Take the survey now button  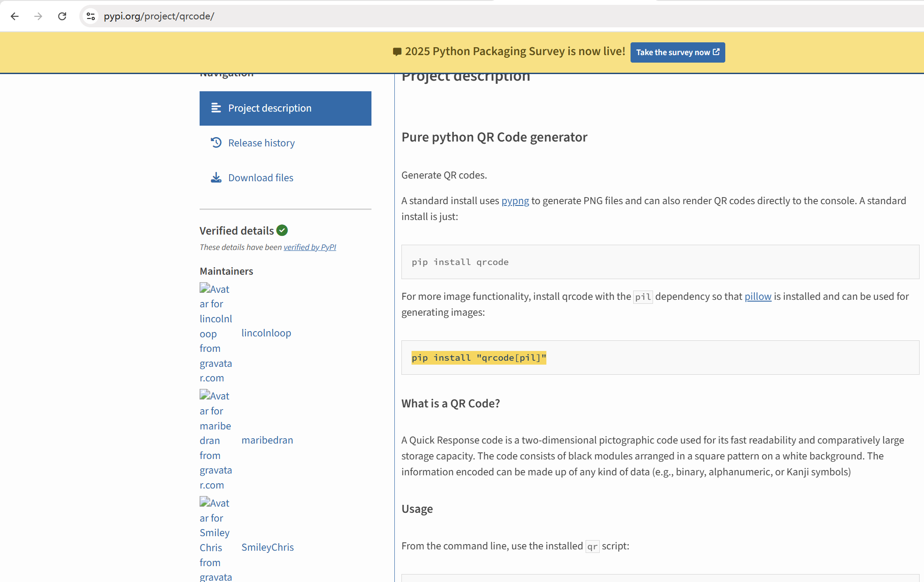click(678, 52)
